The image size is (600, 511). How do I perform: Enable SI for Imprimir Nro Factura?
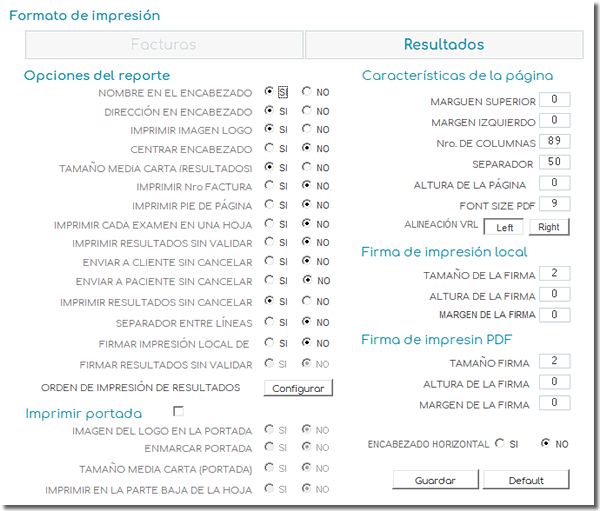pyautogui.click(x=269, y=185)
